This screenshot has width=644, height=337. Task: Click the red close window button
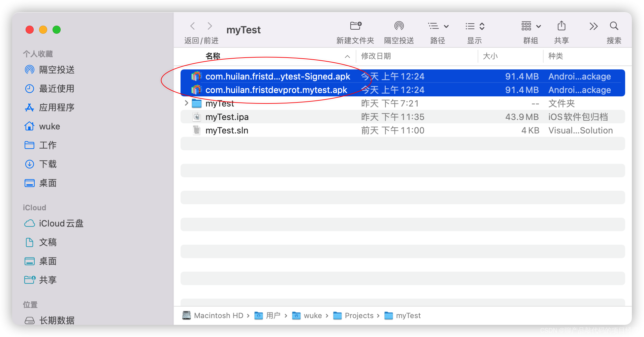30,30
